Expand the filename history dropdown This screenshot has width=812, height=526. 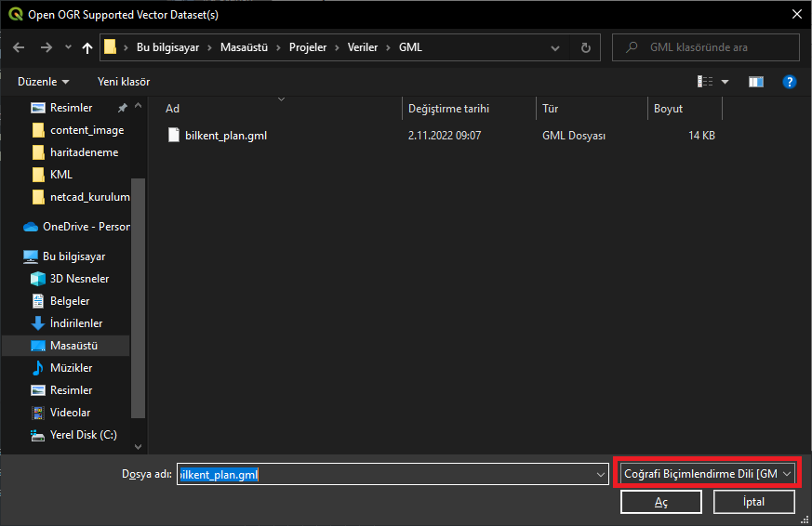[x=601, y=474]
